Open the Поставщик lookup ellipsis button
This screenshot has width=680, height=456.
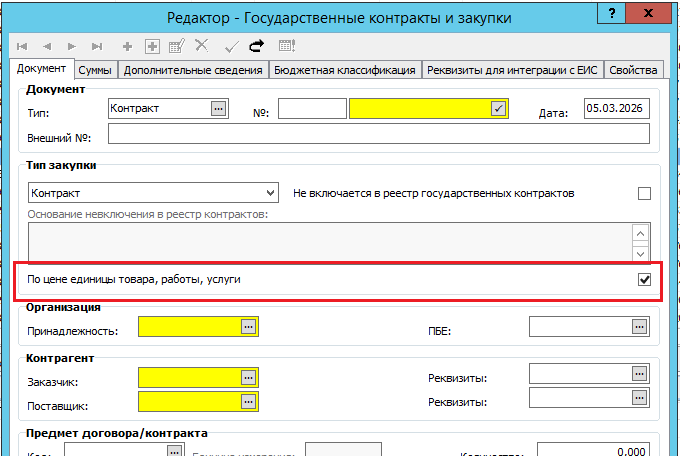(x=248, y=402)
